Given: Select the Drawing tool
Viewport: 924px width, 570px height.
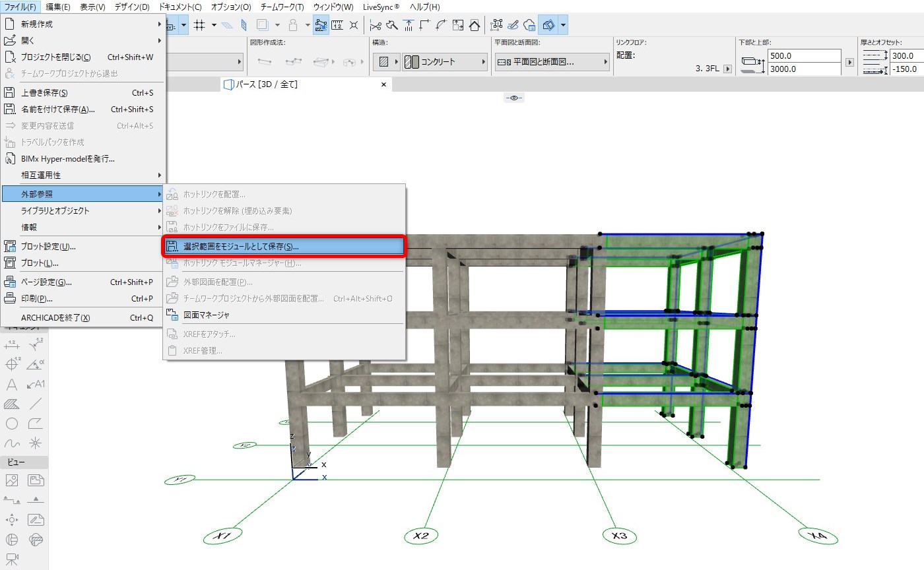Looking at the screenshot, I should (x=36, y=480).
